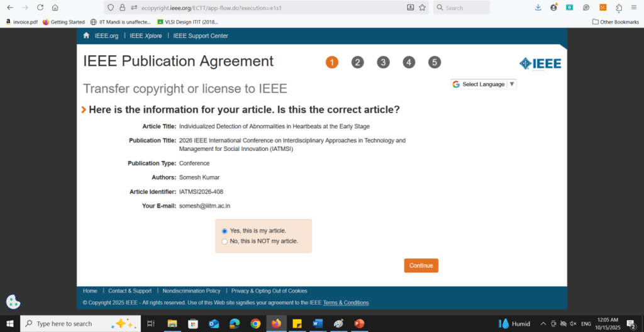Select 'No, this is NOT my article'
This screenshot has height=332, width=644.
(x=225, y=241)
